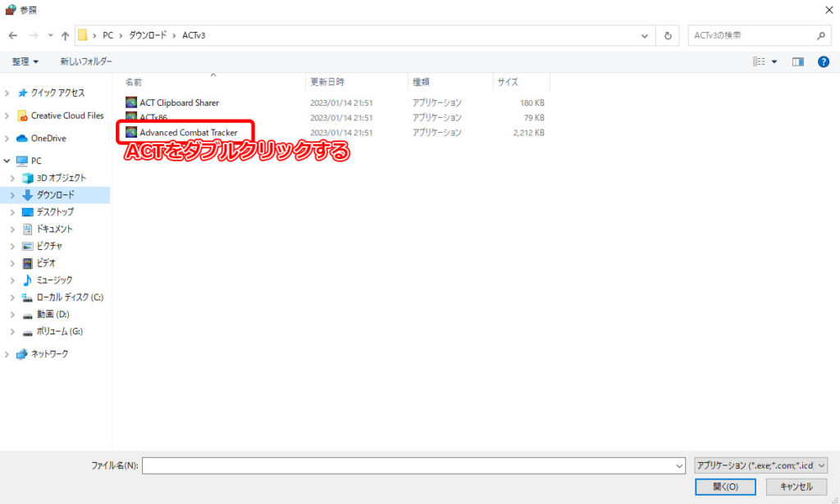Click the OneDrive cloud icon
The width and height of the screenshot is (840, 504).
point(22,138)
